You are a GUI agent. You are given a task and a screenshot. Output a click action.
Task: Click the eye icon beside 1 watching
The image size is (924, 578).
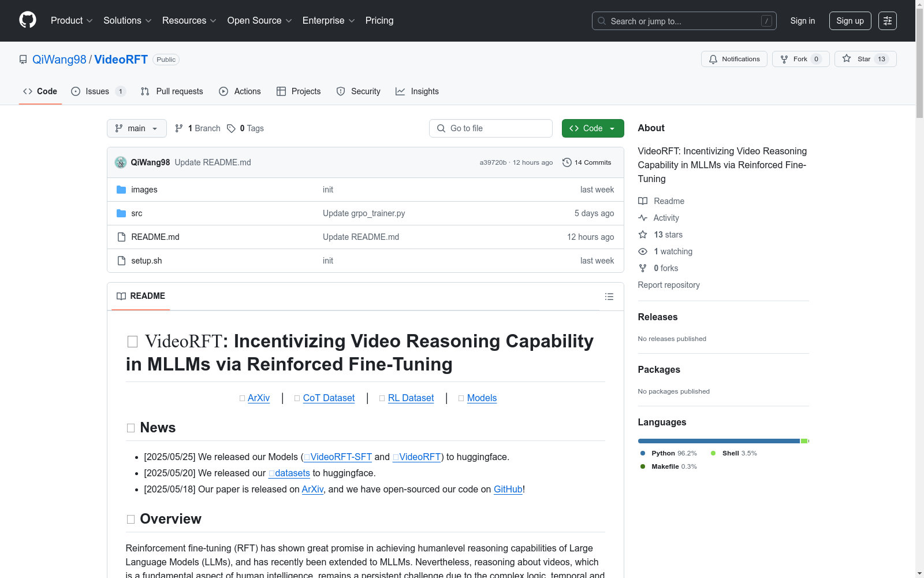coord(643,251)
